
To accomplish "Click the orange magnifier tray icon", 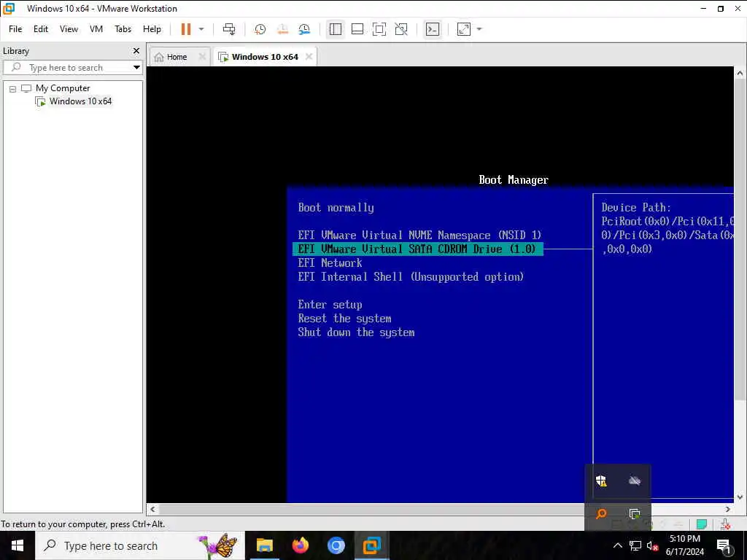I will point(601,513).
